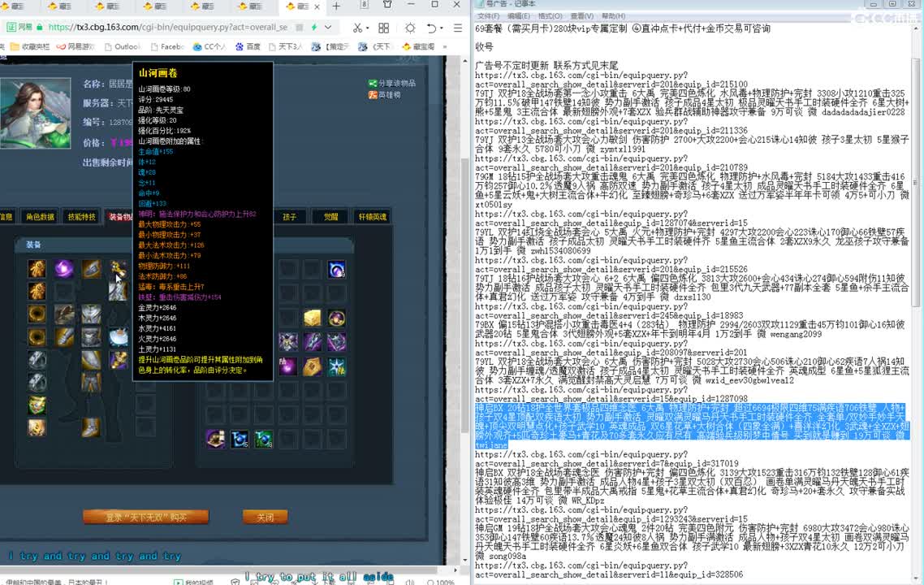Screen dimensions: 924x585
Task: Click the blue swirl item at inventory top-right
Action: [x=336, y=269]
